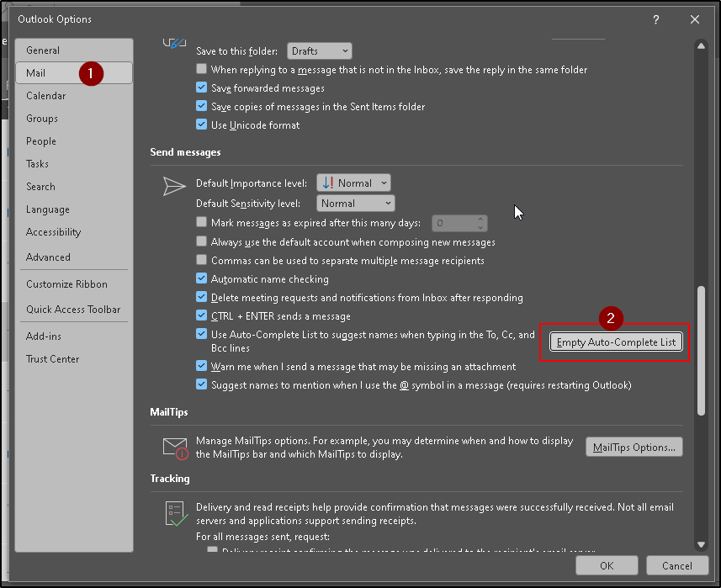Click the scrollbar down arrow
The width and height of the screenshot is (721, 588).
(701, 545)
